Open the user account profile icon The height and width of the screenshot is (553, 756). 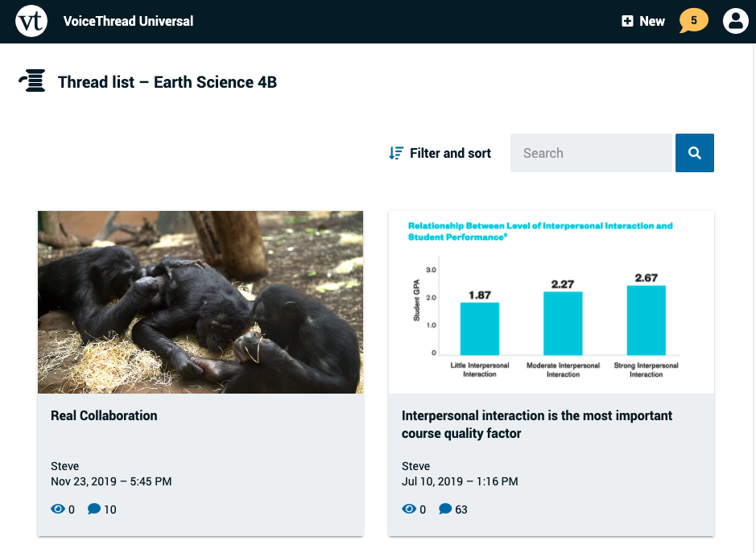735,22
